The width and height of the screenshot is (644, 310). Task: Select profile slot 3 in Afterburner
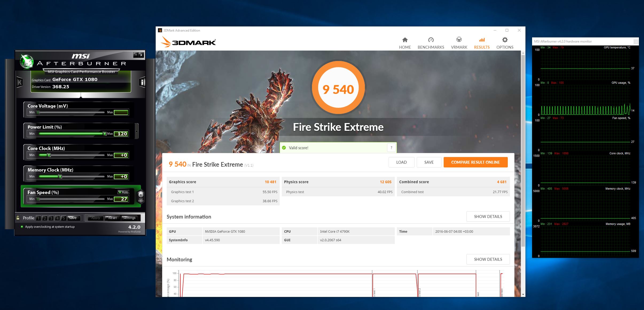pyautogui.click(x=51, y=218)
